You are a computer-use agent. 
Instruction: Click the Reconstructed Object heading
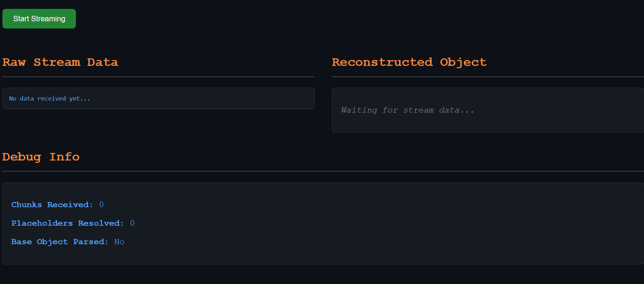409,62
